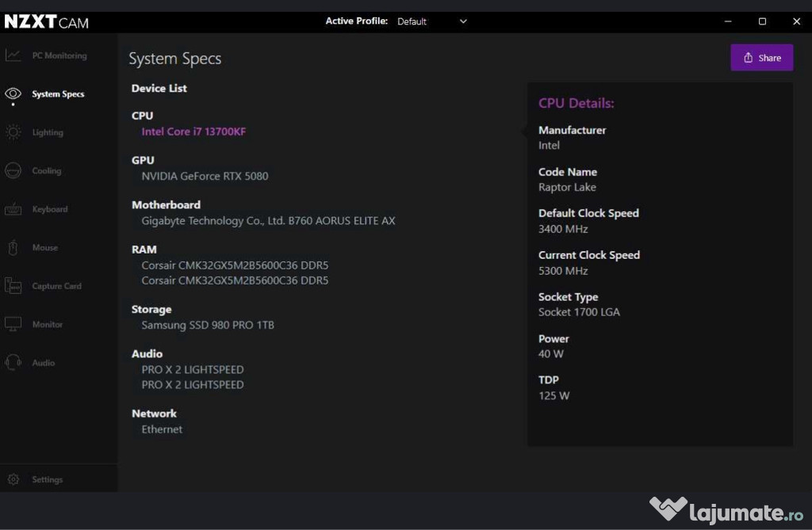Screen dimensions: 812x530
Task: Click the Settings gear icon
Action: pyautogui.click(x=13, y=479)
